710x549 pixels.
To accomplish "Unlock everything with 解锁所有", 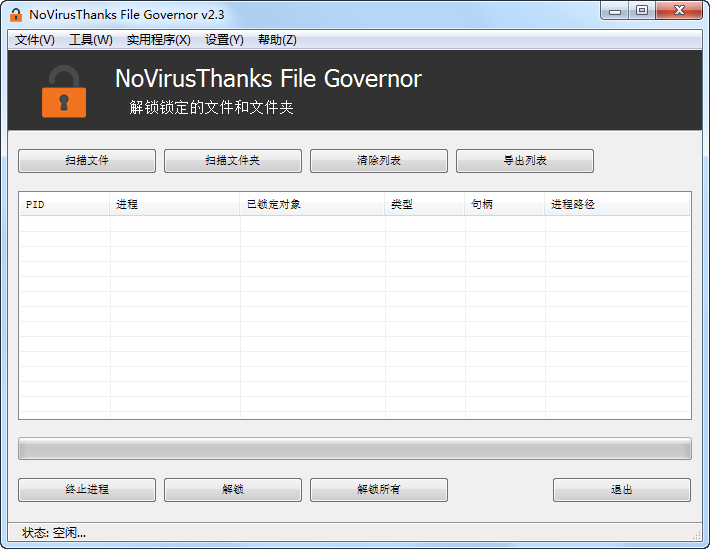I will pos(378,490).
